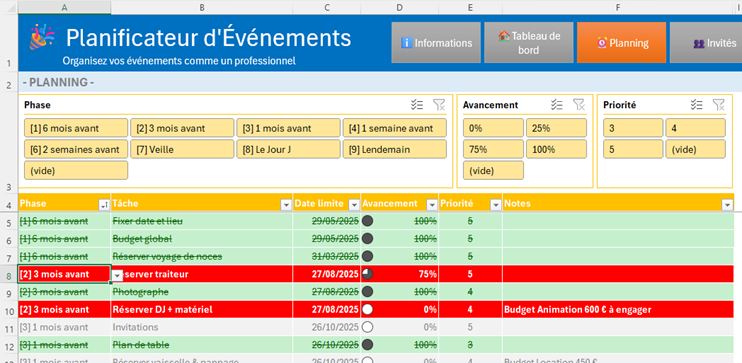
Task: Open the Date limite column filter dropdown
Action: (x=354, y=204)
